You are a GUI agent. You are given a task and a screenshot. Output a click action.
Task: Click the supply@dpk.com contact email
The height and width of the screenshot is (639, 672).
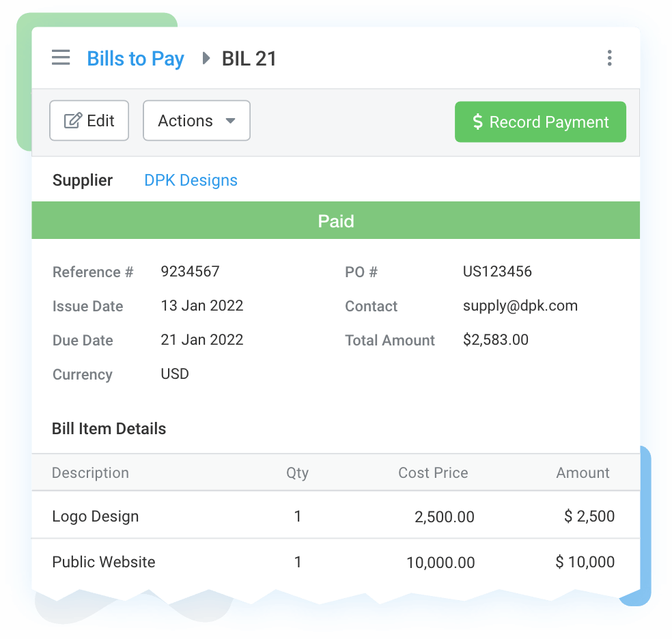520,306
